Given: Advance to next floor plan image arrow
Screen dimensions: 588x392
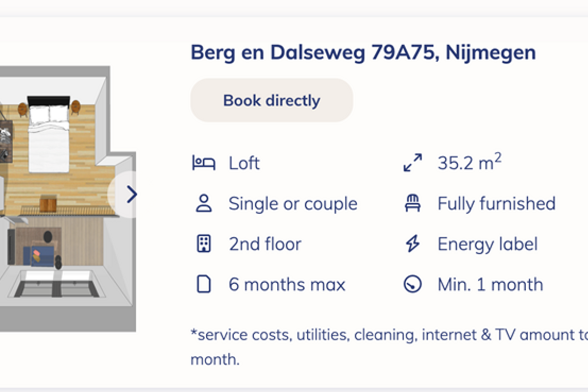Looking at the screenshot, I should 130,195.
